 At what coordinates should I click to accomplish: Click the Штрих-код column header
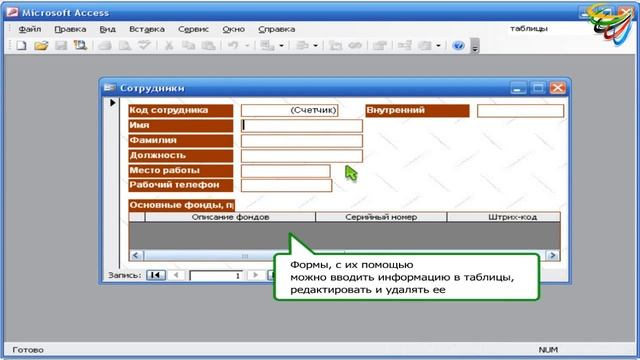pyautogui.click(x=504, y=217)
